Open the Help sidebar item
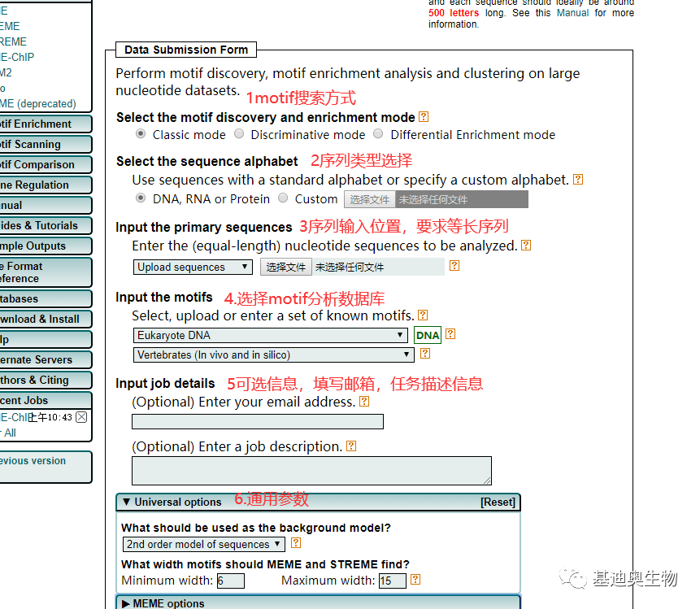This screenshot has width=700, height=609. (x=45, y=339)
